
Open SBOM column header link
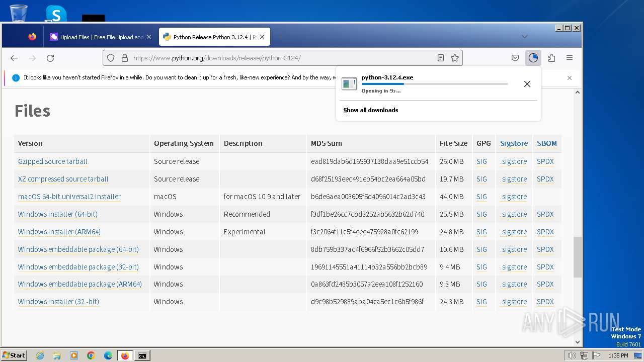(x=547, y=143)
